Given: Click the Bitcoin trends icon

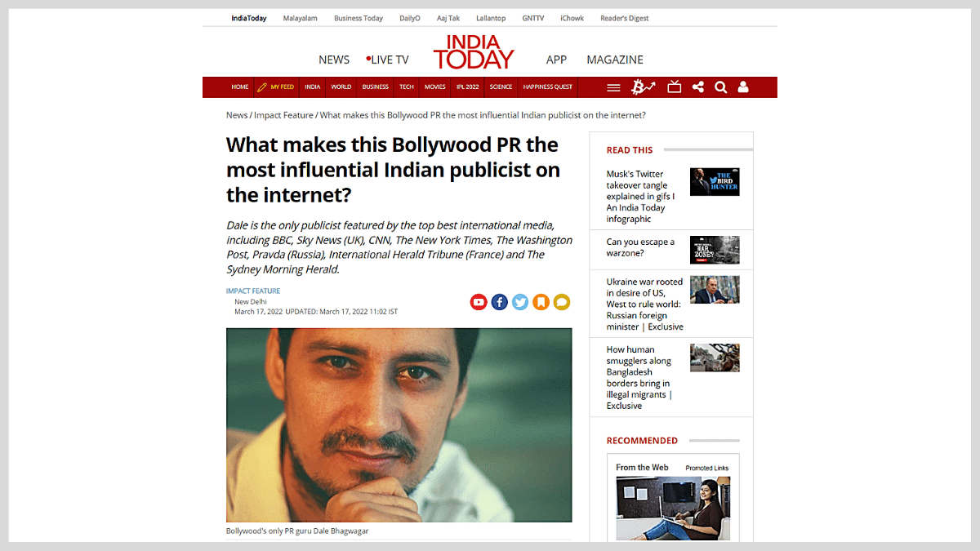Looking at the screenshot, I should (644, 87).
